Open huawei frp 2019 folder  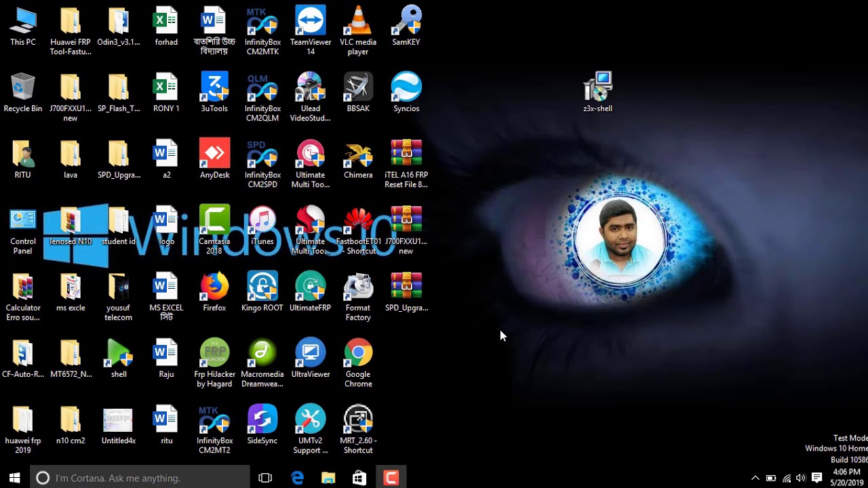(x=22, y=430)
